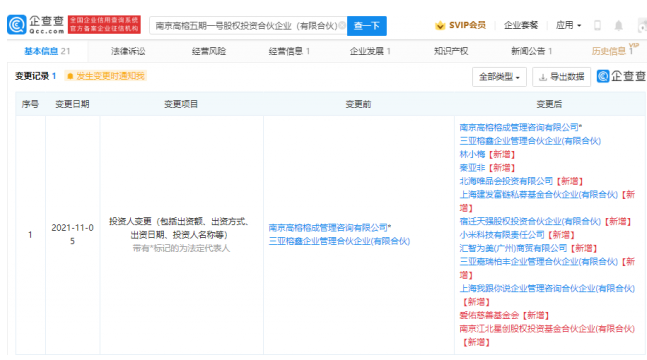The height and width of the screenshot is (360, 647).
Task: Click the 变更日期 column header
Action: [x=72, y=104]
